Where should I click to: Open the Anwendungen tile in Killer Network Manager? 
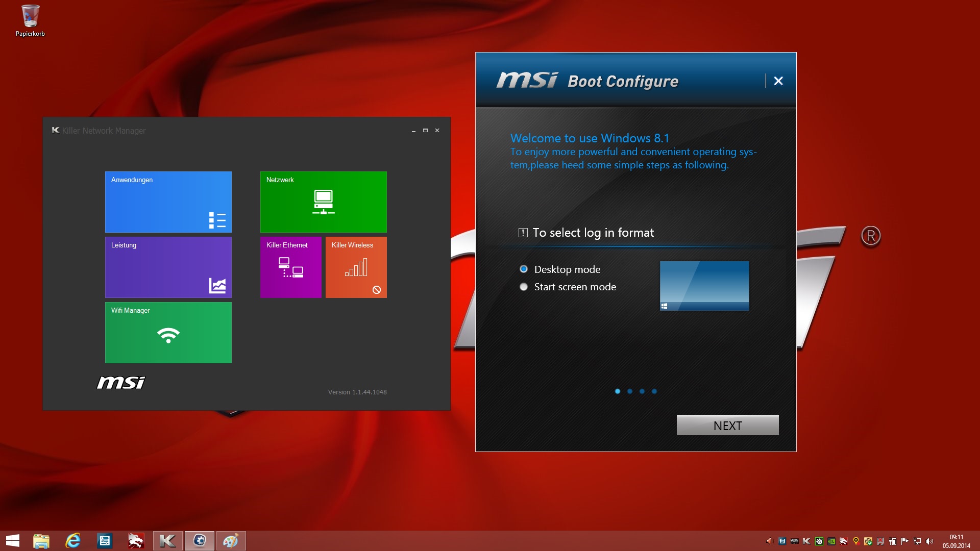[x=168, y=202]
